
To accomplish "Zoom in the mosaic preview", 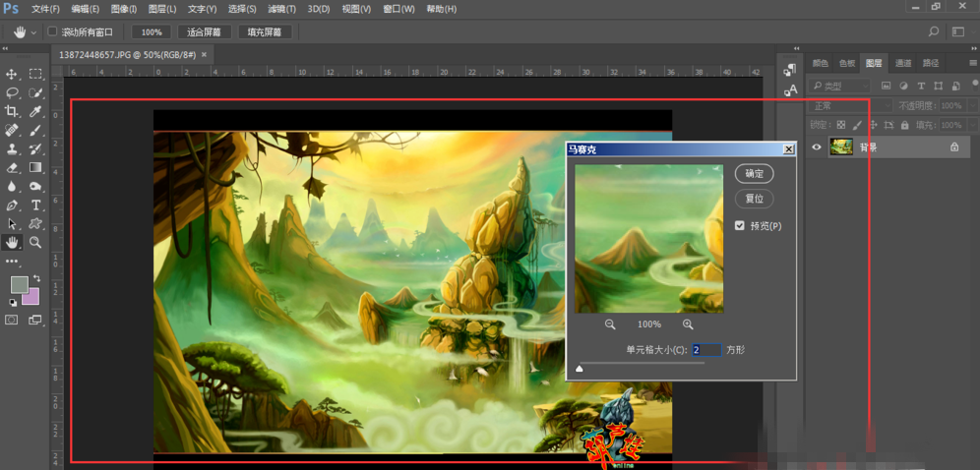I will 688,324.
